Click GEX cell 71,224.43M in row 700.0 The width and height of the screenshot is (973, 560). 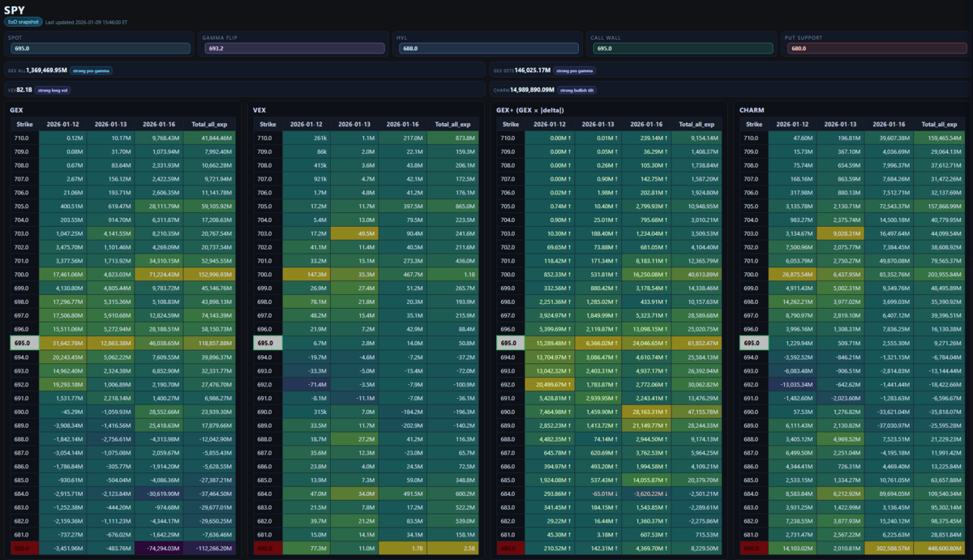point(158,275)
